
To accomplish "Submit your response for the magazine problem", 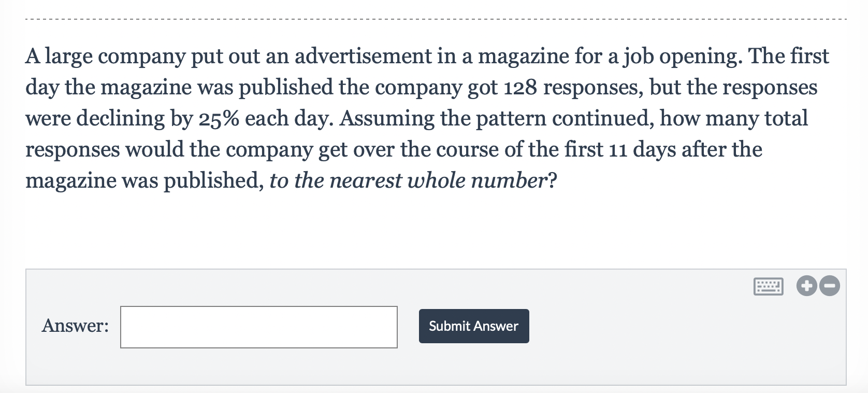I will [x=473, y=326].
